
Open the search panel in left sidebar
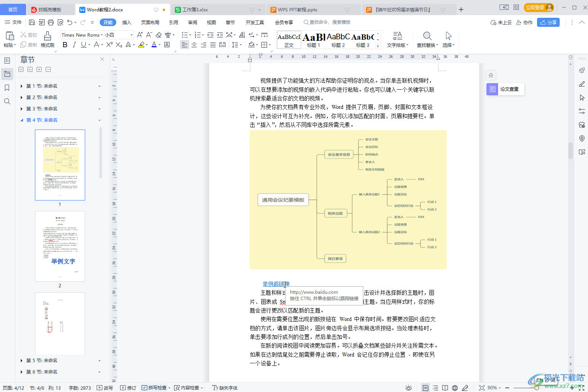click(7, 101)
